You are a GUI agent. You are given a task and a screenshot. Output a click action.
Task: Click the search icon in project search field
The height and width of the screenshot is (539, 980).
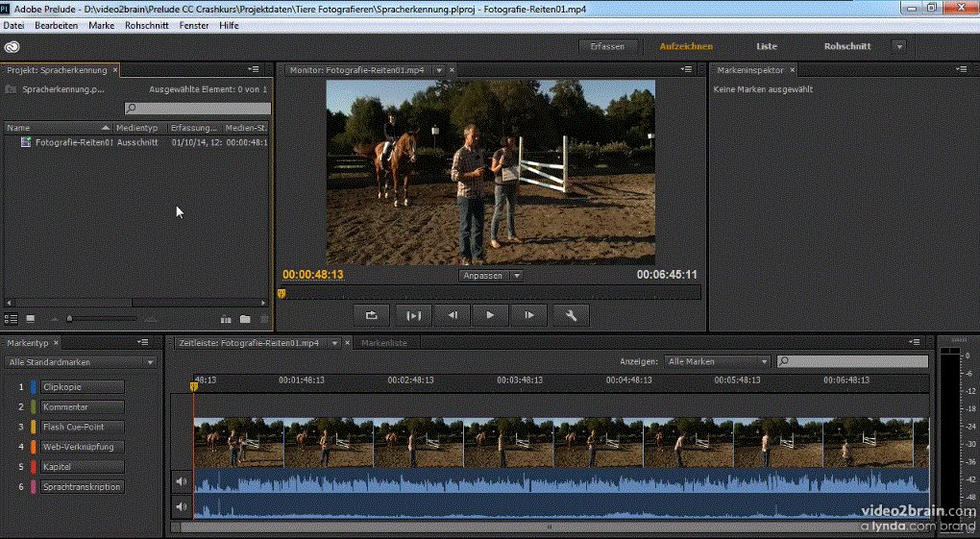[132, 109]
